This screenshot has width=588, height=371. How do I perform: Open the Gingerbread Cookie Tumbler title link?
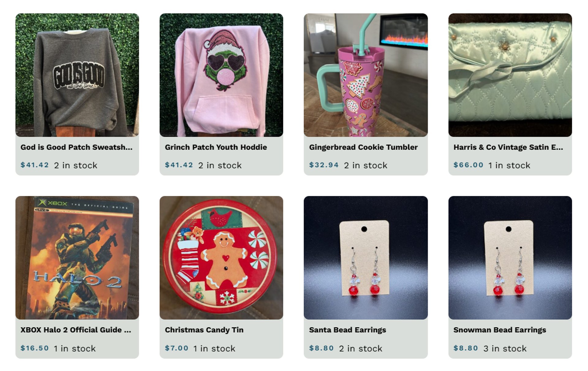coord(363,147)
